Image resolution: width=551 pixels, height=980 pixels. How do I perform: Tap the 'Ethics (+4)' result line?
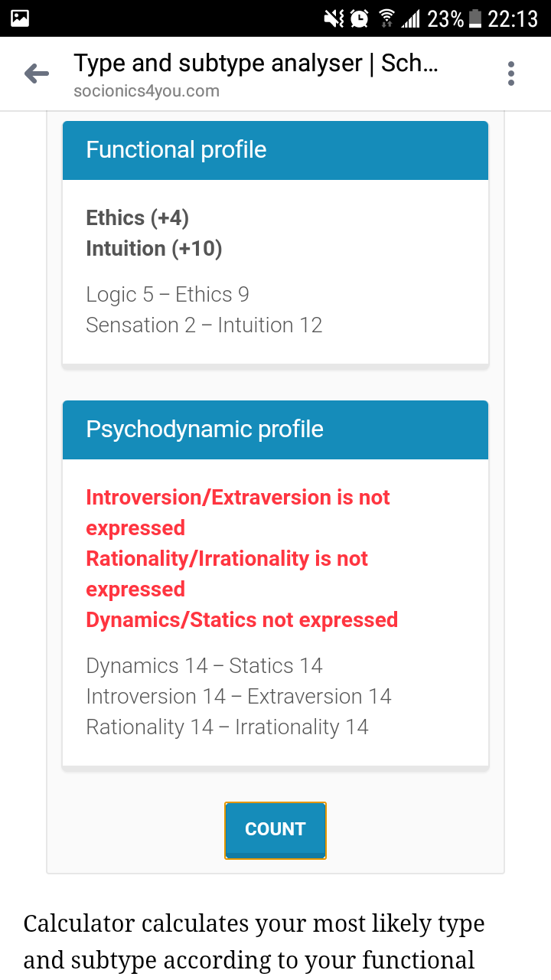(138, 218)
